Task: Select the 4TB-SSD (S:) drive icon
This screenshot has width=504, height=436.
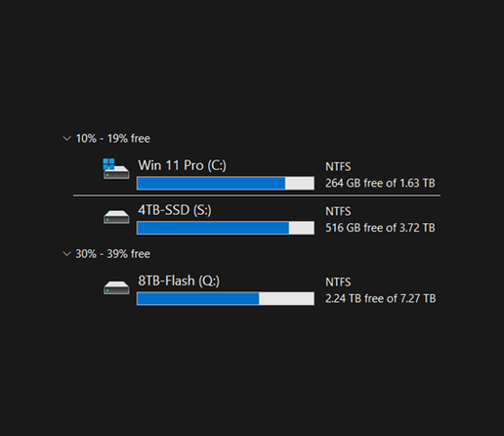Action: pyautogui.click(x=116, y=217)
